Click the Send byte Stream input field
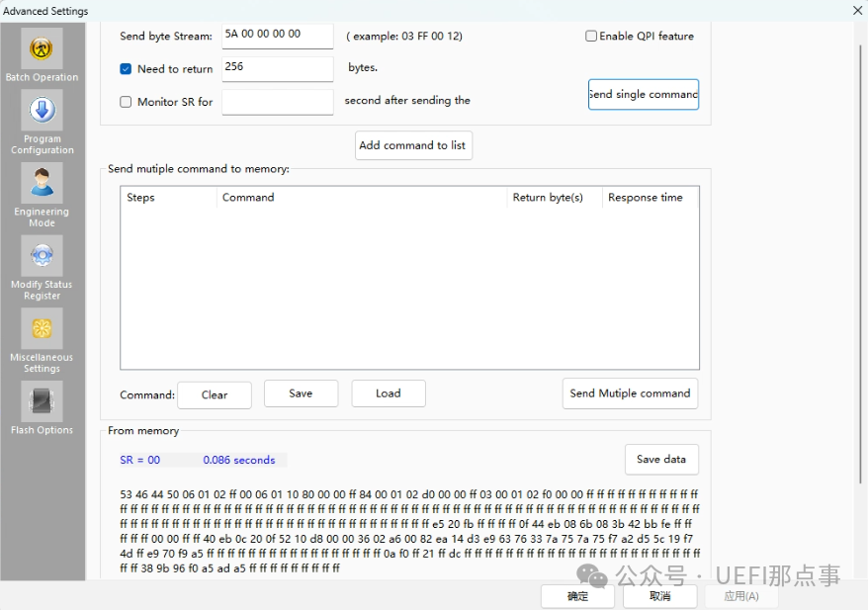868x610 pixels. 277,36
